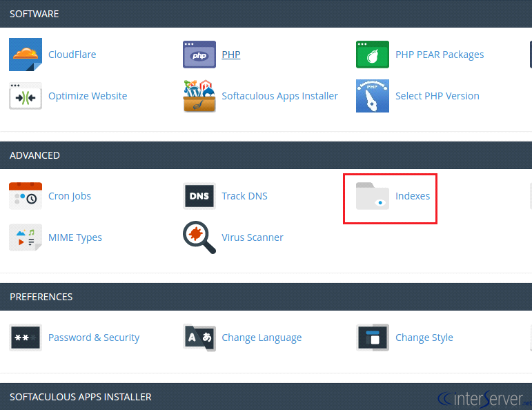Click the Change Style link

pyautogui.click(x=424, y=338)
